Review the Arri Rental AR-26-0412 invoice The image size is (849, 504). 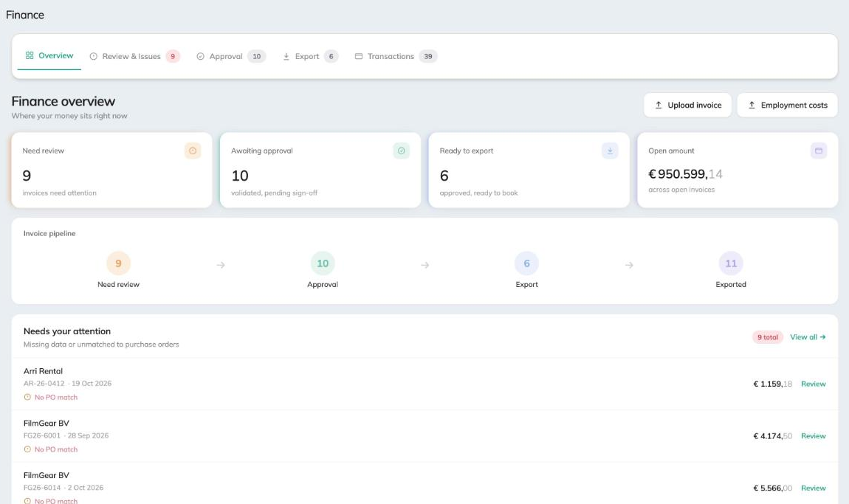coord(814,384)
